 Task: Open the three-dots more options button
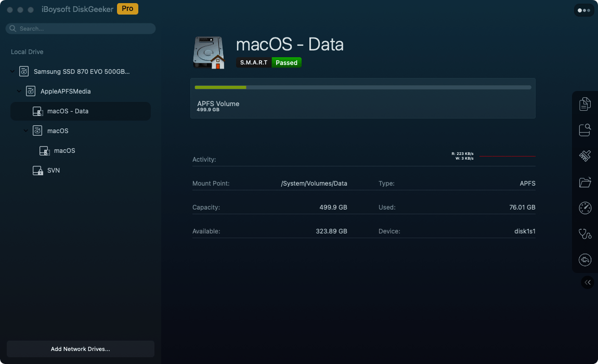point(584,10)
